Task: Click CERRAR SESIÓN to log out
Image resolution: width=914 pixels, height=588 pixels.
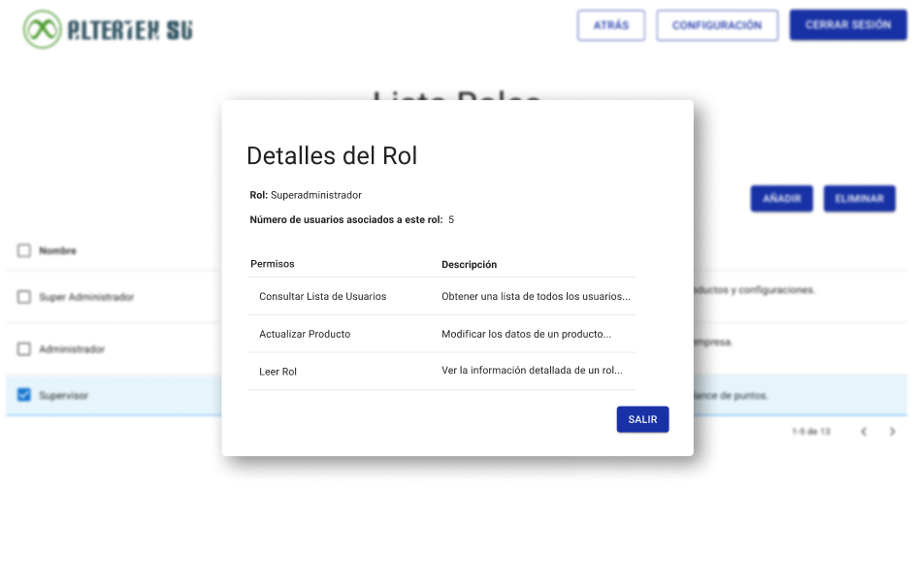Action: pyautogui.click(x=848, y=24)
